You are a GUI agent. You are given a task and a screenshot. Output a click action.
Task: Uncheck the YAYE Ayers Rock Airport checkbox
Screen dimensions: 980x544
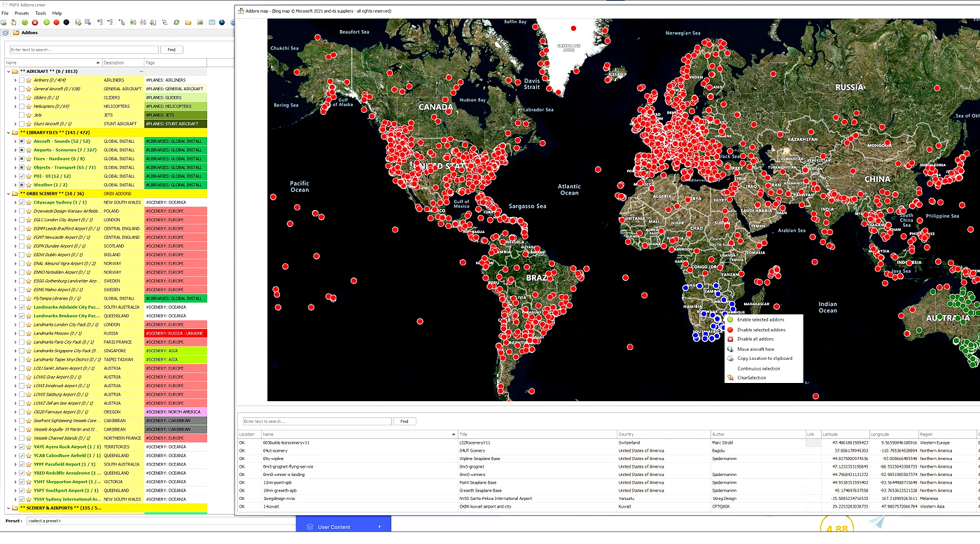[x=22, y=447]
